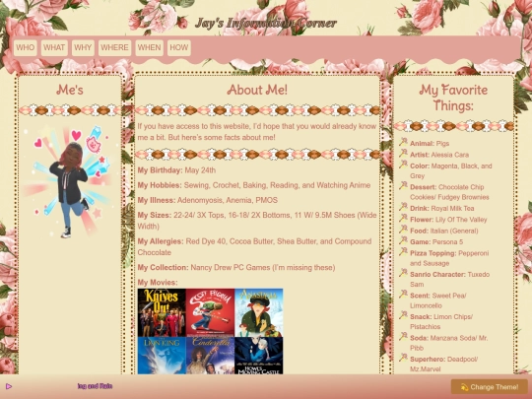
Task: Click the Jay's Information Corner title
Action: (x=266, y=23)
